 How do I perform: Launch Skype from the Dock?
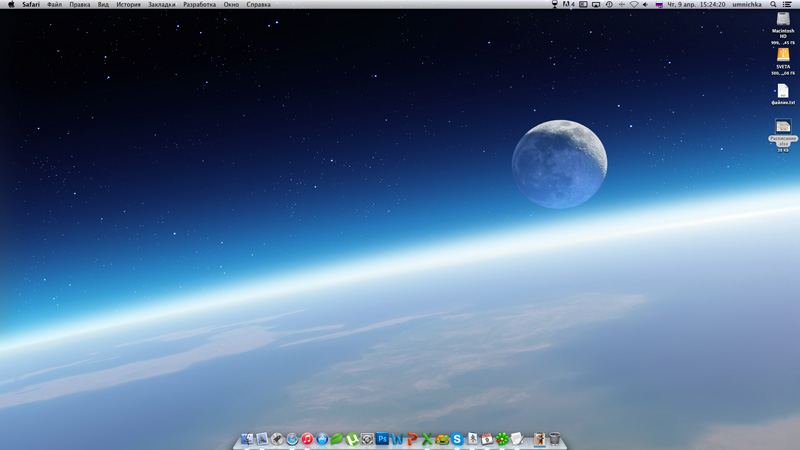[457, 439]
